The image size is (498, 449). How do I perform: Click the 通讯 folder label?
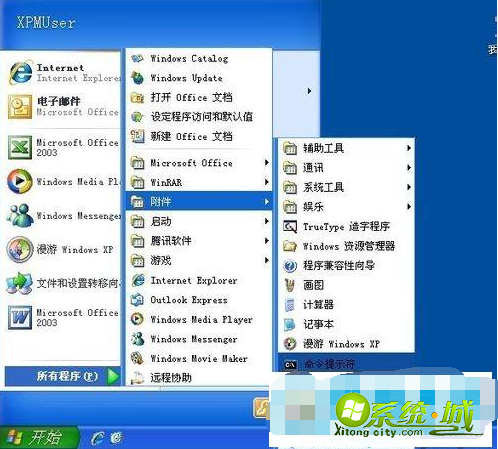(313, 168)
